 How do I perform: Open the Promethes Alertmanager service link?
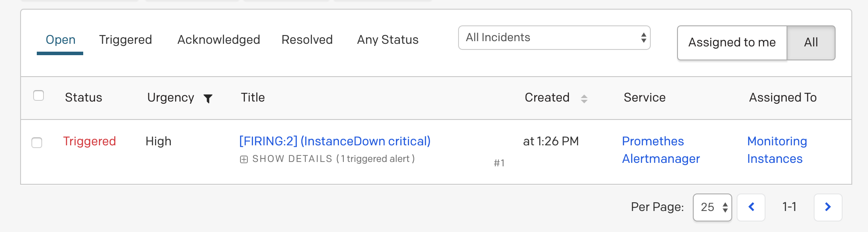point(660,150)
